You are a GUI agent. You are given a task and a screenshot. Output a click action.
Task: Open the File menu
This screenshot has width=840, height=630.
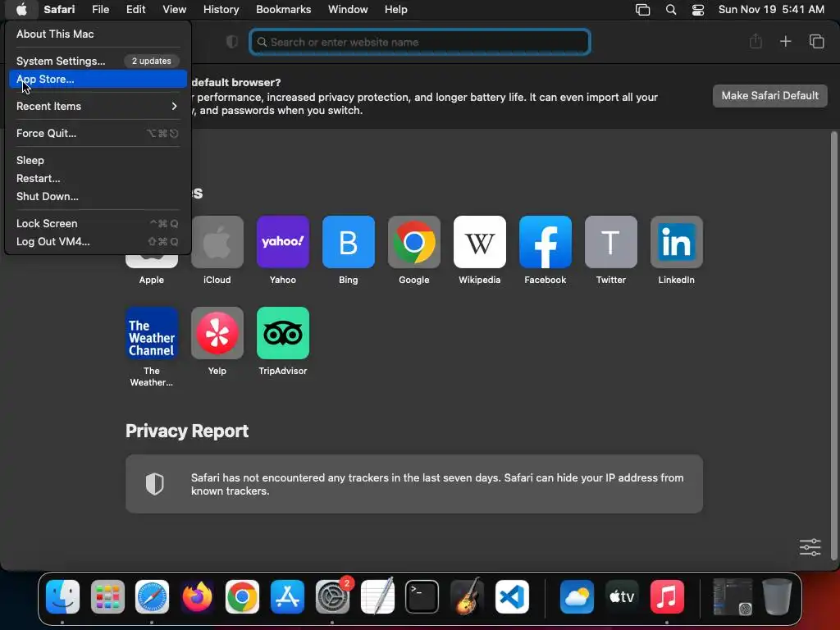pyautogui.click(x=100, y=9)
